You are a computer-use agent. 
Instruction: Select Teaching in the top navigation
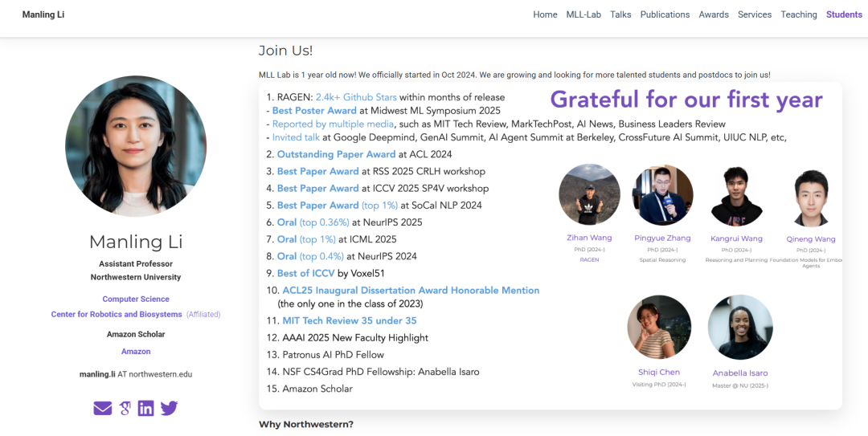(799, 14)
